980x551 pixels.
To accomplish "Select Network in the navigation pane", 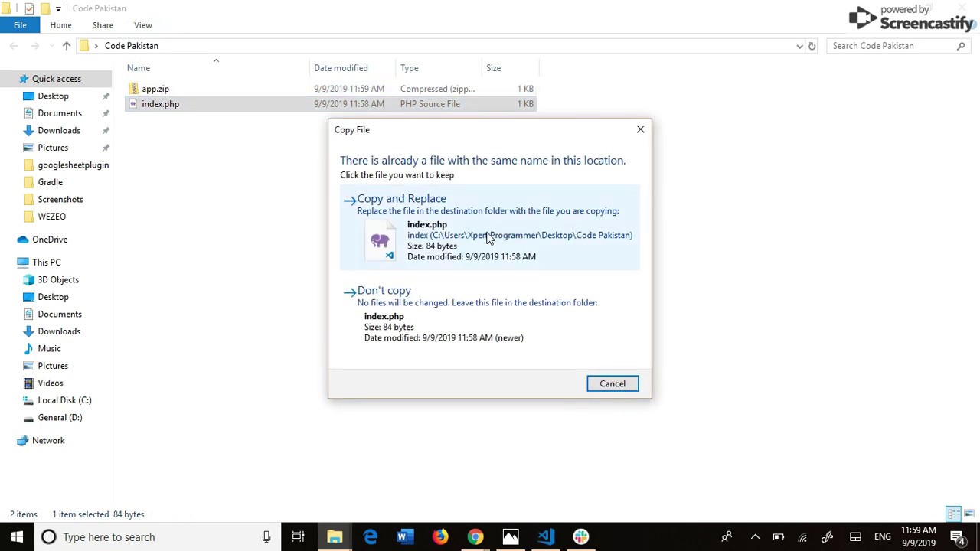I will click(48, 441).
